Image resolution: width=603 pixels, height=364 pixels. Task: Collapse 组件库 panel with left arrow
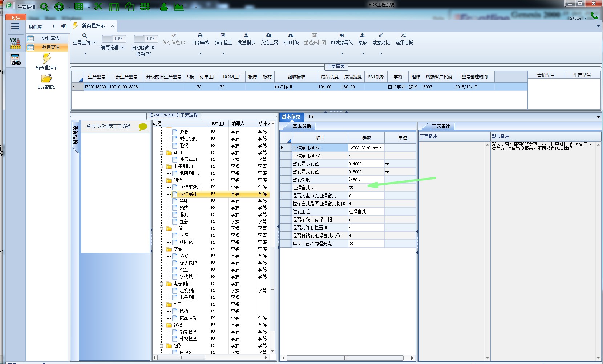tap(54, 26)
